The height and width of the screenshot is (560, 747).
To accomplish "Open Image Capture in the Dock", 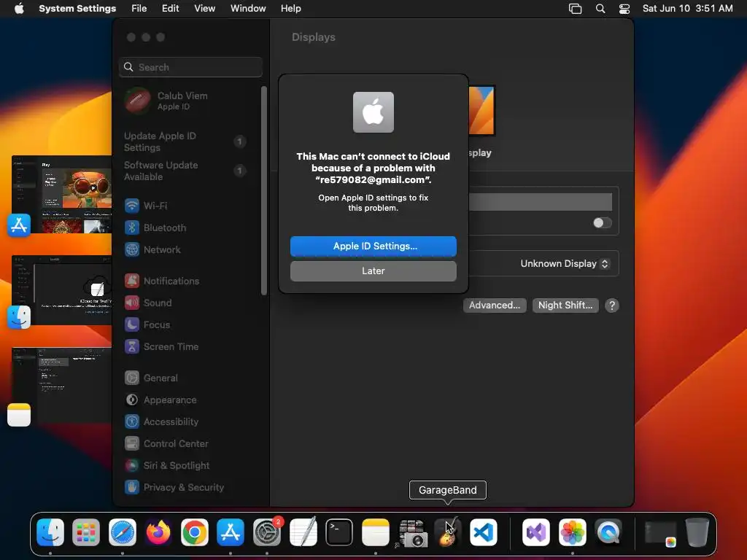I will (411, 532).
